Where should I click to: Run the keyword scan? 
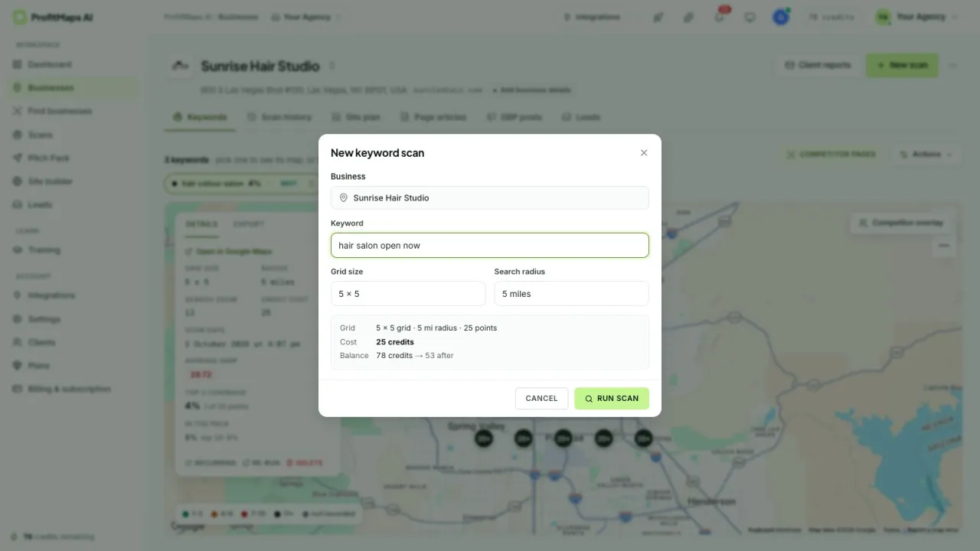[x=612, y=398]
